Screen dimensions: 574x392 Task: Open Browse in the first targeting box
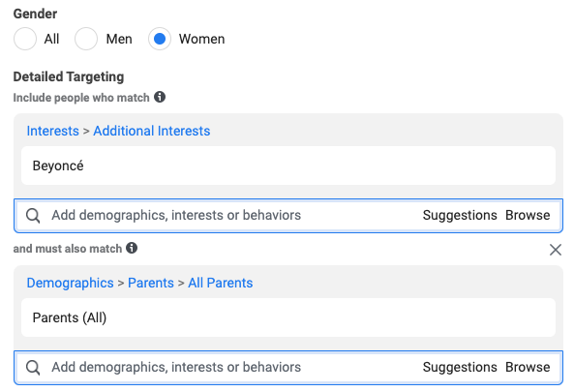coord(528,215)
